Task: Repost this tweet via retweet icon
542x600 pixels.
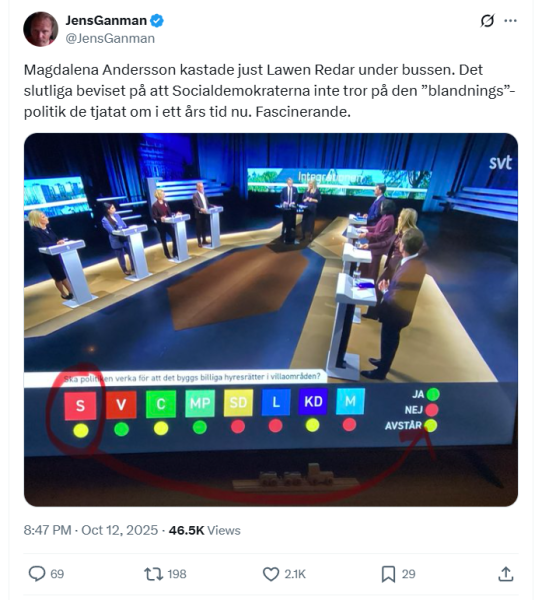Action: (x=153, y=574)
